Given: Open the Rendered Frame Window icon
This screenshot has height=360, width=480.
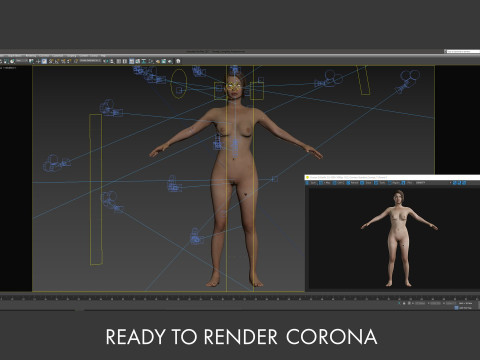Looking at the screenshot, I should [x=164, y=61].
